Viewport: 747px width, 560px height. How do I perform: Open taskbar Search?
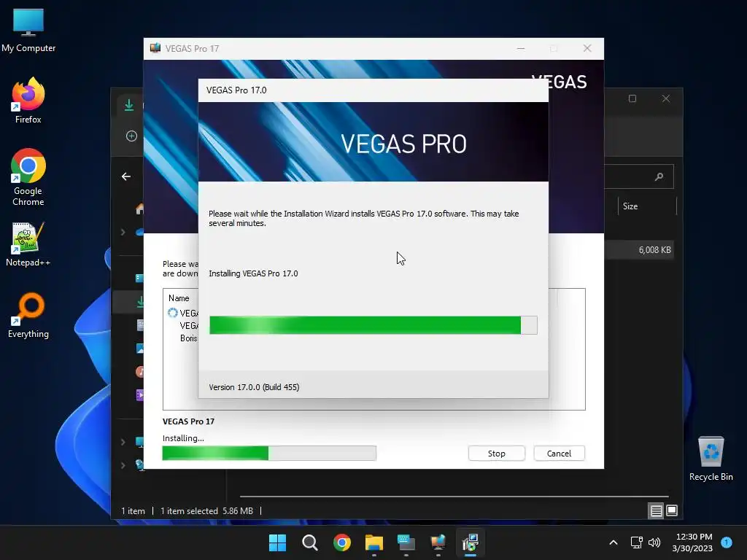pyautogui.click(x=309, y=542)
